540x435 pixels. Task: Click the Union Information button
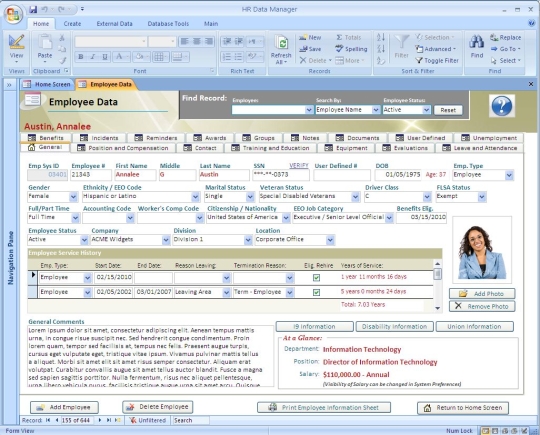tap(475, 327)
